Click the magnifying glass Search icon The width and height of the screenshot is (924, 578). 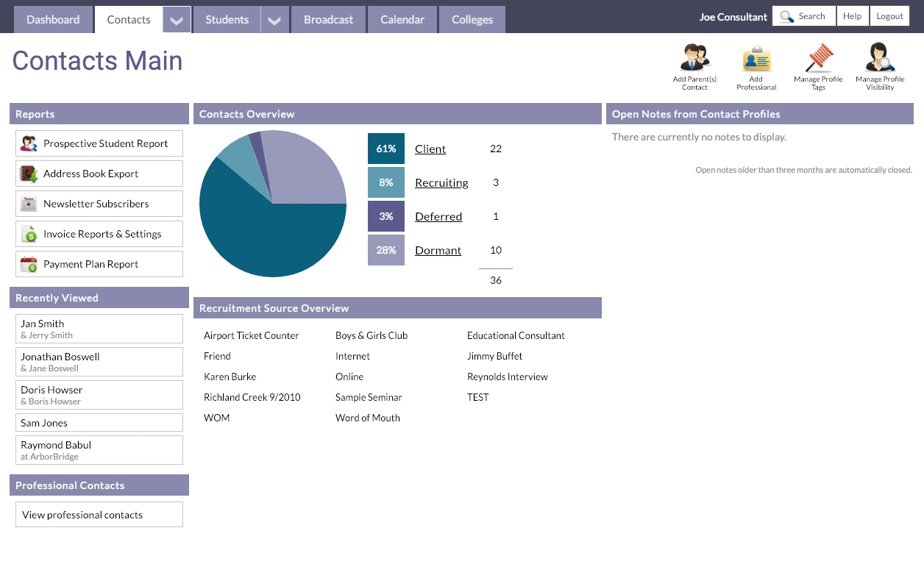(x=786, y=16)
